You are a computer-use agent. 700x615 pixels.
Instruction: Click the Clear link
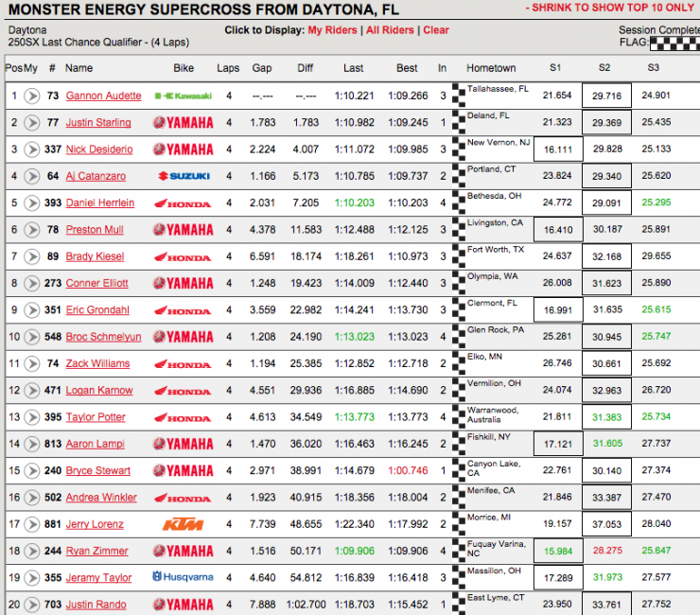pyautogui.click(x=436, y=30)
